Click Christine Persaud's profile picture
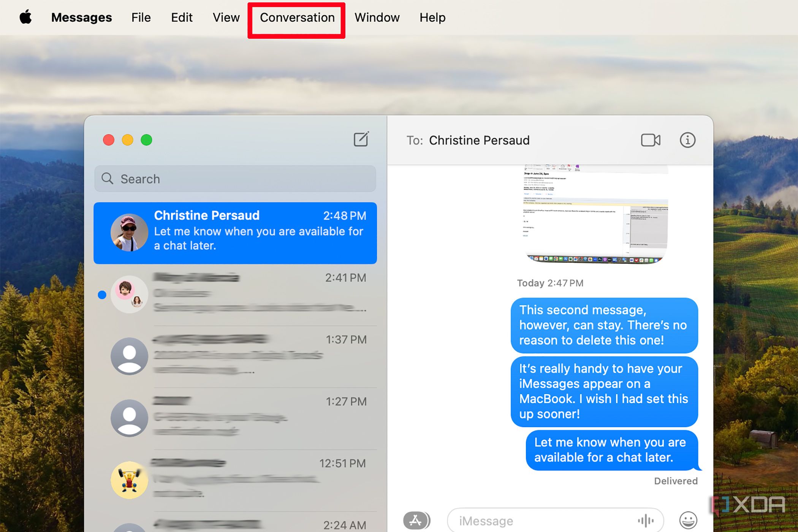 (x=129, y=232)
